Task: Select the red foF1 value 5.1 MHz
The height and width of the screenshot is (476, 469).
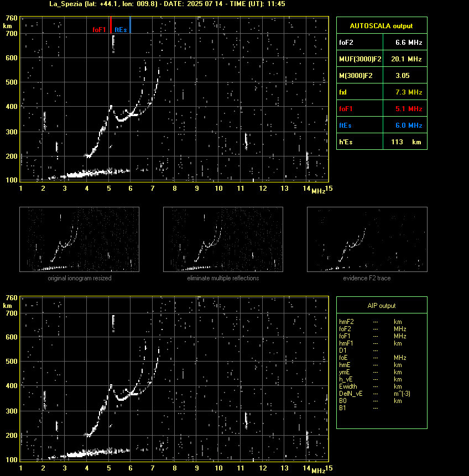Action: (x=409, y=109)
